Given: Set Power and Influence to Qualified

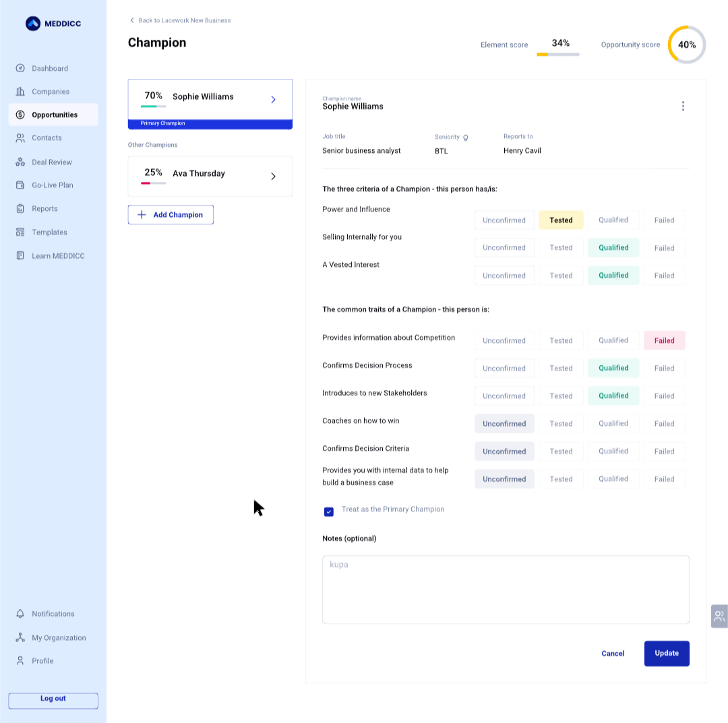Looking at the screenshot, I should (x=613, y=220).
